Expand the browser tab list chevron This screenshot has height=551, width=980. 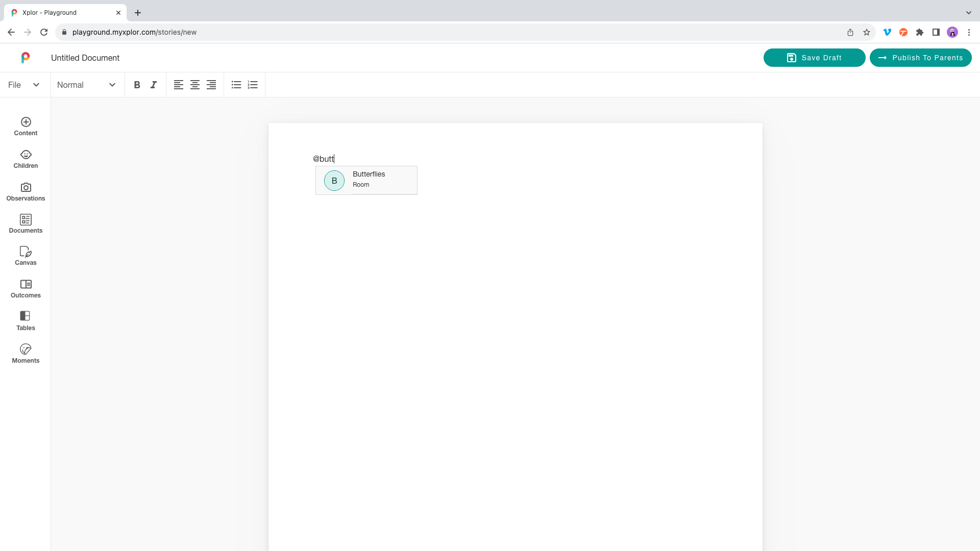969,13
